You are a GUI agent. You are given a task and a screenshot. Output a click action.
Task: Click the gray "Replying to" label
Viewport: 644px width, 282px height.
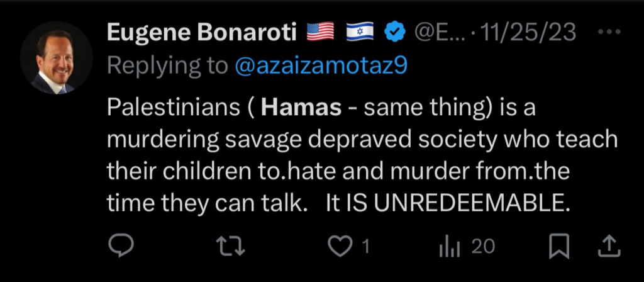pos(169,66)
